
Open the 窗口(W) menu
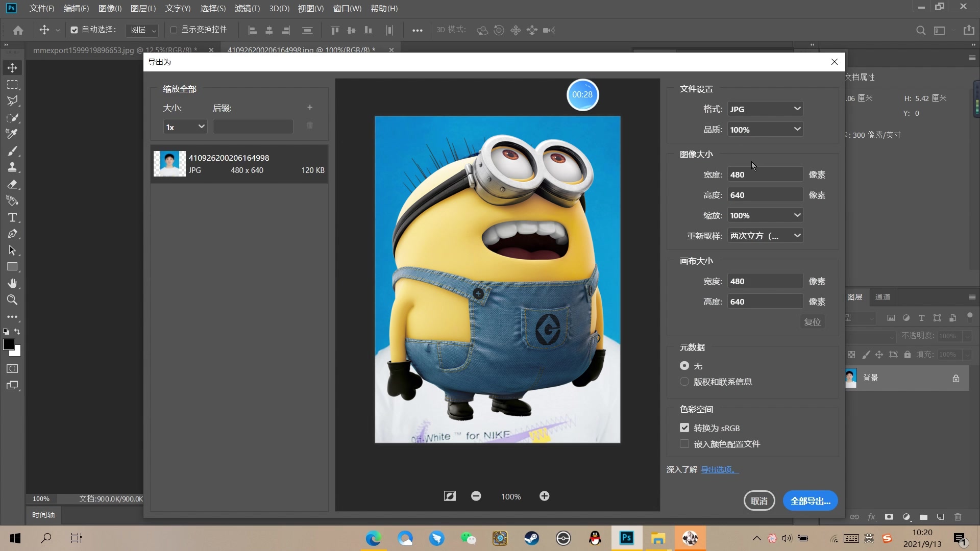tap(347, 8)
